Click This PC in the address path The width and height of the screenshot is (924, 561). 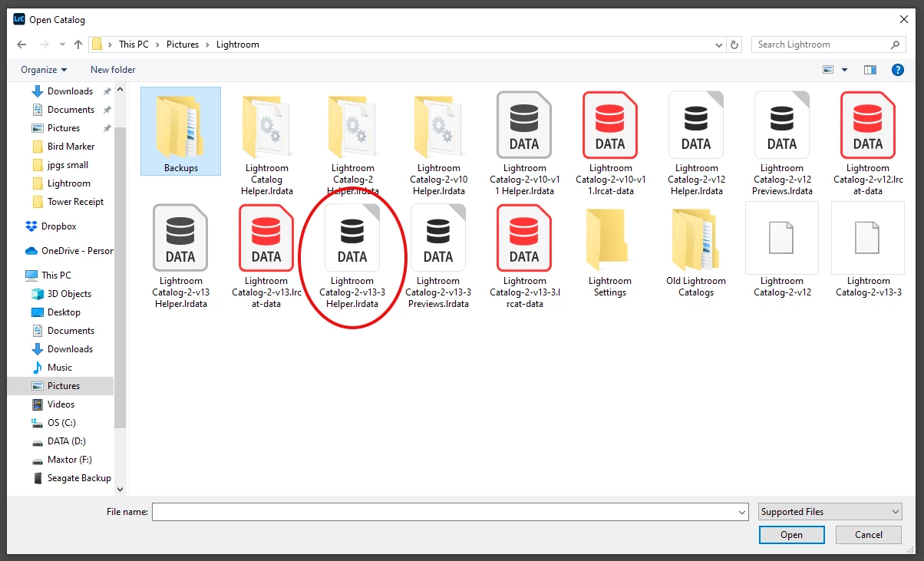[x=134, y=45]
